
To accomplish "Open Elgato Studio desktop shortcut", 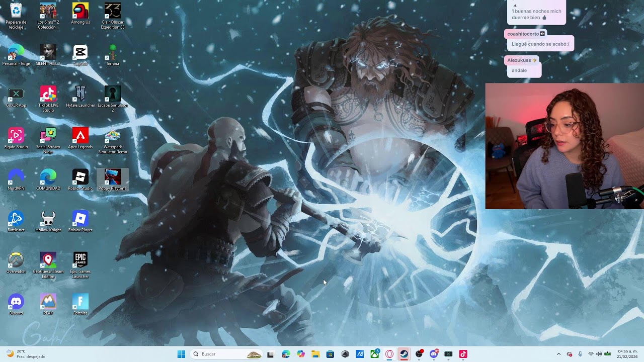I will click(x=16, y=138).
